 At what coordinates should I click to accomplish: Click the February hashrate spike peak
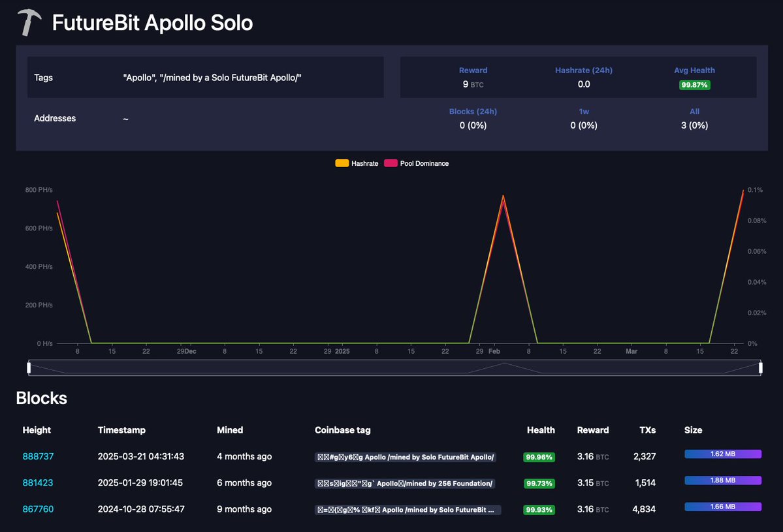tap(503, 196)
